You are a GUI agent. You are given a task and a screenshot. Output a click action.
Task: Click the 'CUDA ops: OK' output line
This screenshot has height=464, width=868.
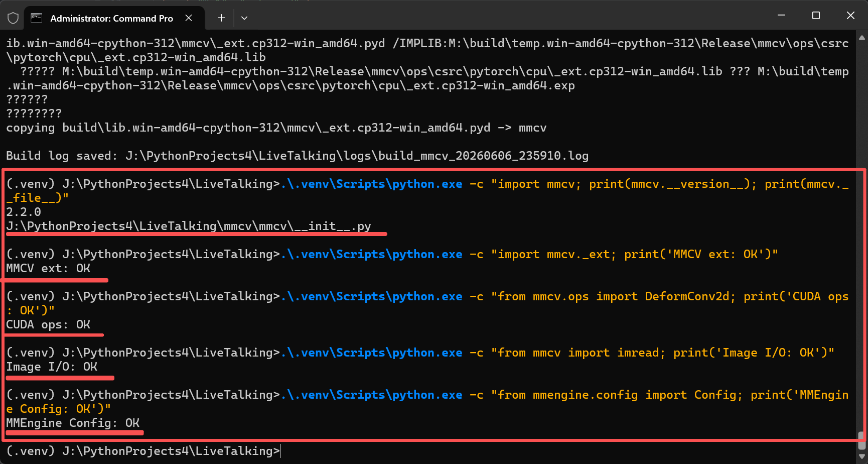point(48,324)
